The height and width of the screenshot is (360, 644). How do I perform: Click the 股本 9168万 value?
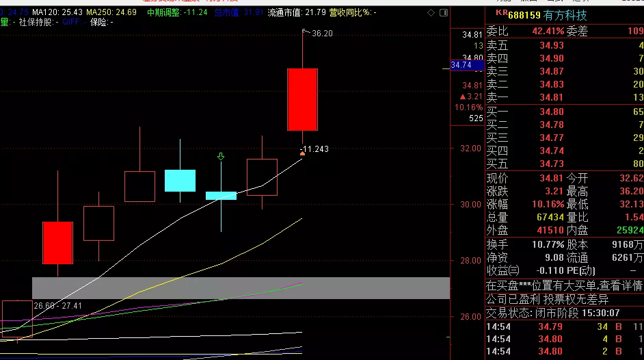click(x=628, y=245)
